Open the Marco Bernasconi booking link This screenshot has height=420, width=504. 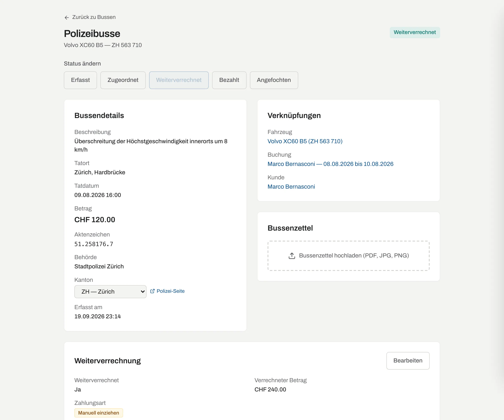pyautogui.click(x=331, y=164)
